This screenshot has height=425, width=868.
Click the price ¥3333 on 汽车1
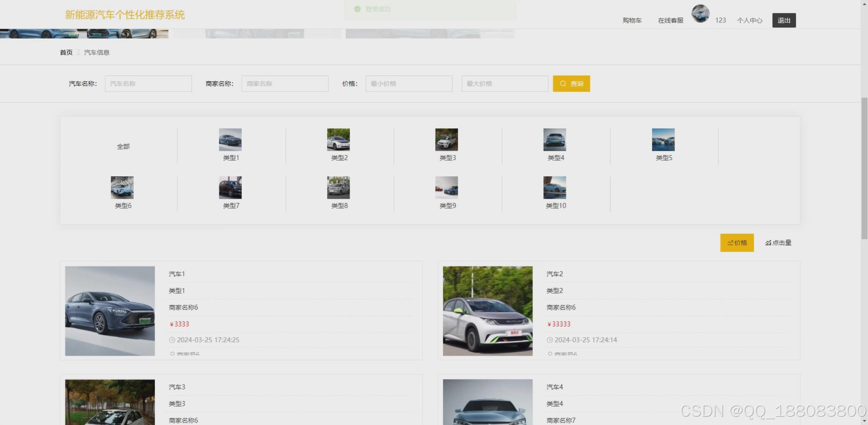point(179,324)
